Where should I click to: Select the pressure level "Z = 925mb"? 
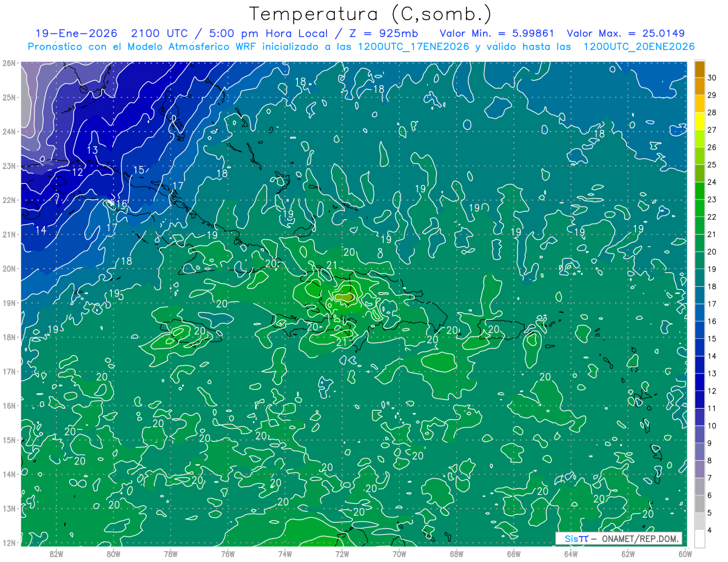pyautogui.click(x=382, y=33)
